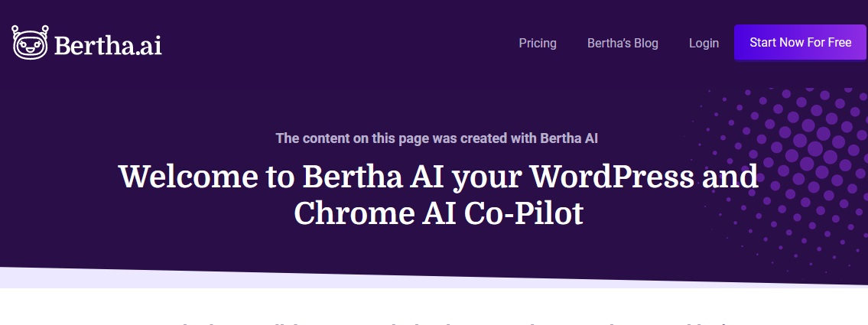Open the Bertha.ai wordmark home link
Image resolution: width=868 pixels, height=325 pixels.
click(x=108, y=45)
